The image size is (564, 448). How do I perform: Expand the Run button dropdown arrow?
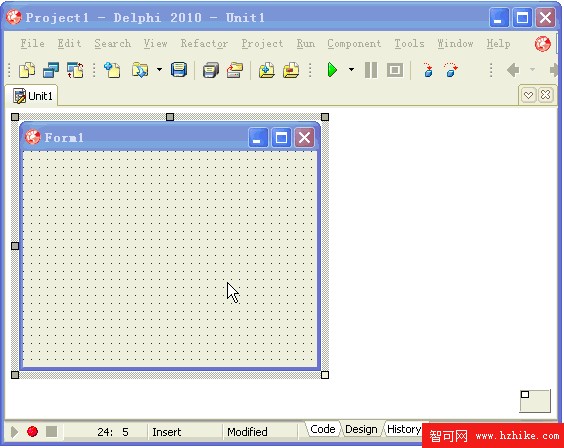(x=351, y=69)
